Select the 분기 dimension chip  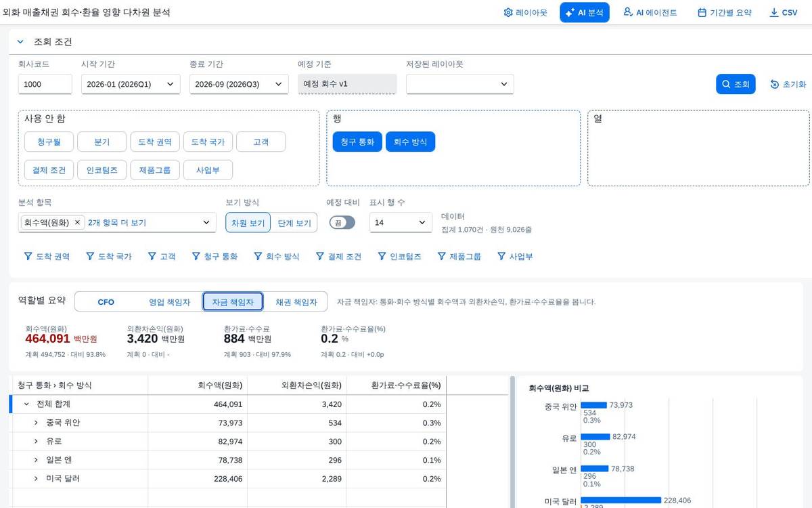102,142
